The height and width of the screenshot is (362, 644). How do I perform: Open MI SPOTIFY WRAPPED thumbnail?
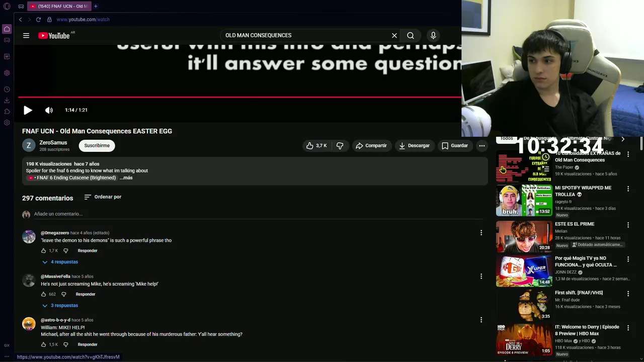524,200
